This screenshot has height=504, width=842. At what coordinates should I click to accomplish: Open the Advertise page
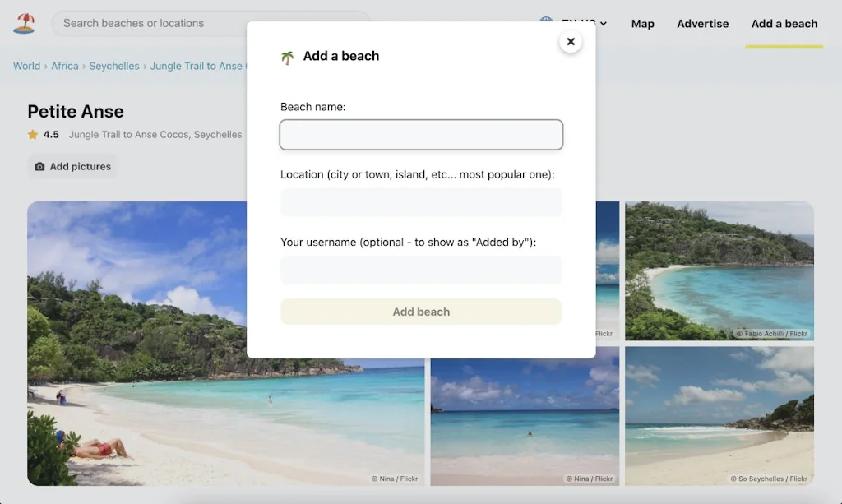[702, 24]
